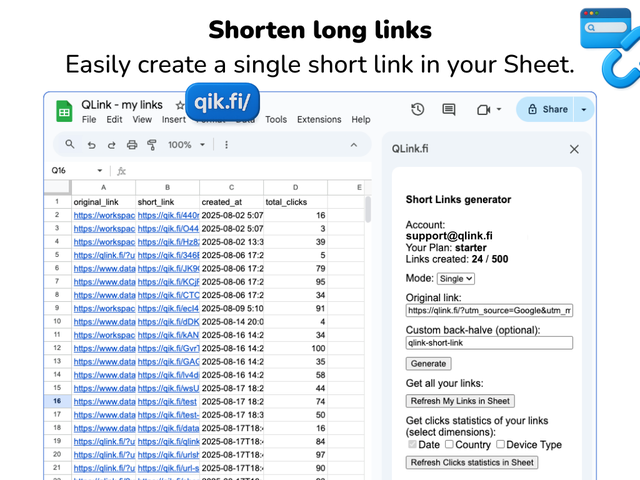
Task: Click Refresh Clicks statistics in Sheet
Action: 472,462
